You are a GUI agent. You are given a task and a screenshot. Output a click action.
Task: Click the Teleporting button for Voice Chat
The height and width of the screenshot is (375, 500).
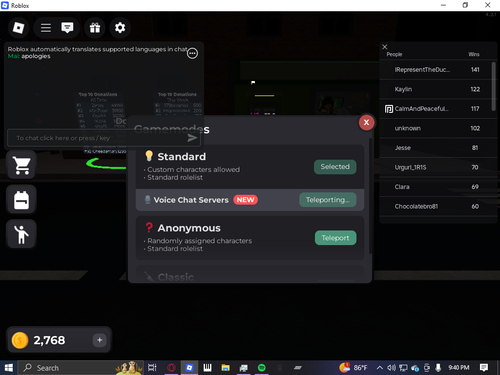click(328, 200)
